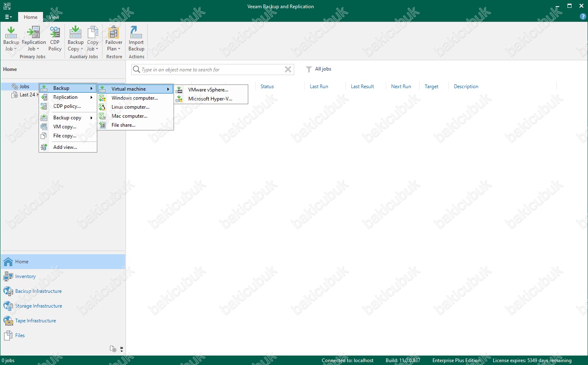Click the Backup Job ribbon icon
This screenshot has height=365, width=588.
click(11, 39)
